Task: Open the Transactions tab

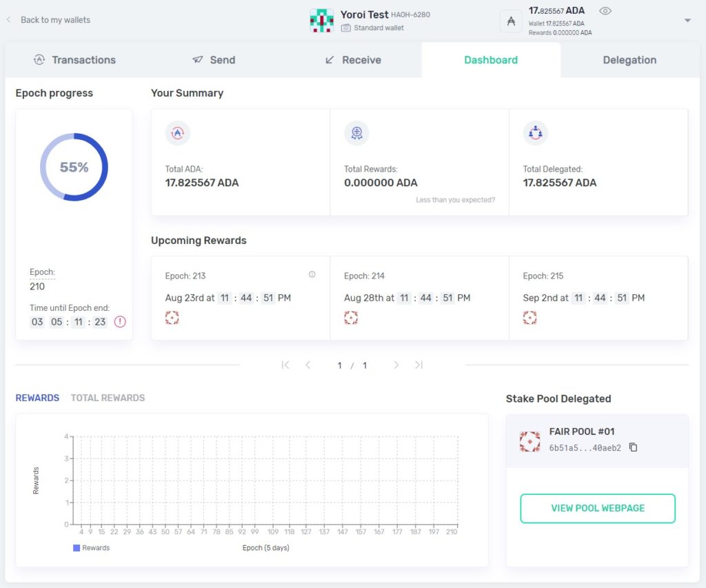Action: click(74, 60)
